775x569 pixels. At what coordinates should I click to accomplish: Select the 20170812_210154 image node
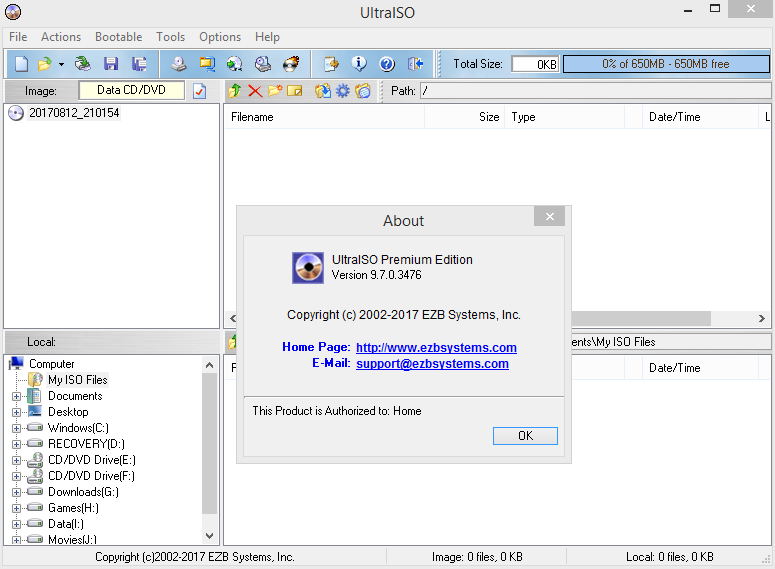[74, 113]
